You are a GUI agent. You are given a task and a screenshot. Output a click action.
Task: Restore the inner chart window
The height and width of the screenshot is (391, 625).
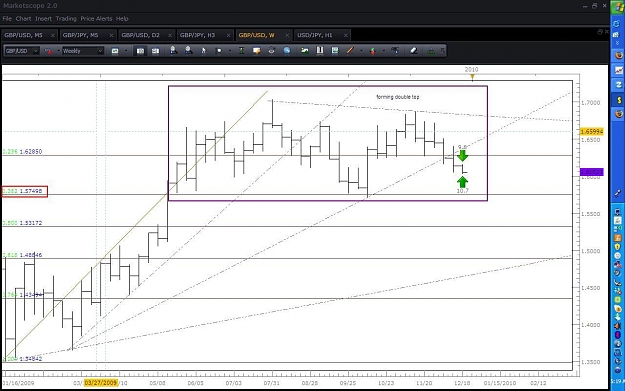click(600, 31)
